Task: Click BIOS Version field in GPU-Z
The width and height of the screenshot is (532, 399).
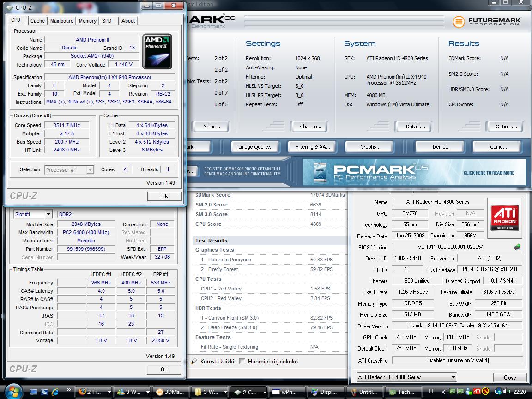Action: pos(451,247)
